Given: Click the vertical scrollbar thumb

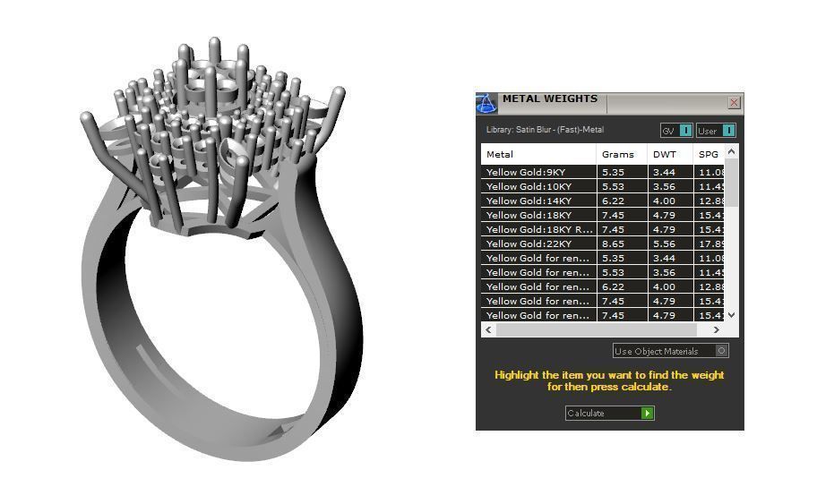Looking at the screenshot, I should pos(731,183).
